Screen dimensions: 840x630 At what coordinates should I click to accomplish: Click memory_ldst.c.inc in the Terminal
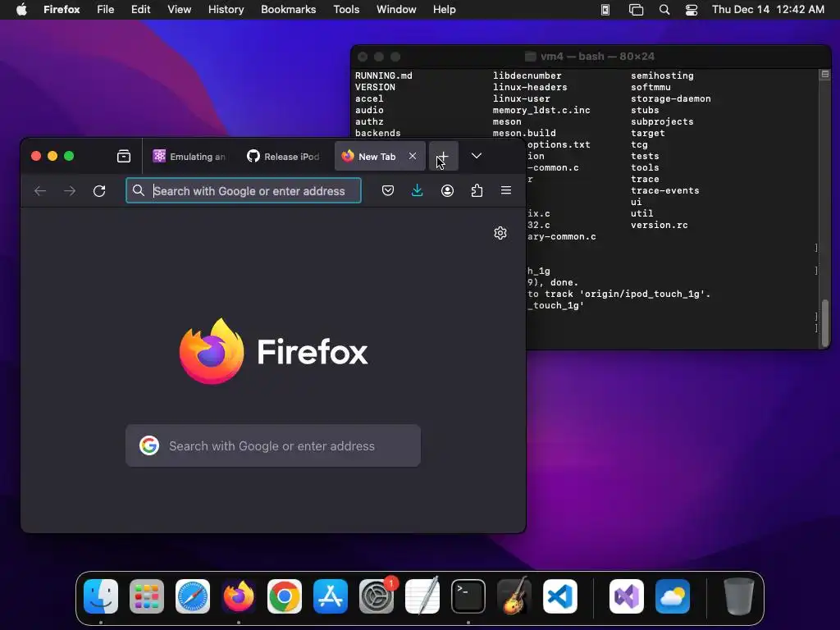click(x=541, y=110)
